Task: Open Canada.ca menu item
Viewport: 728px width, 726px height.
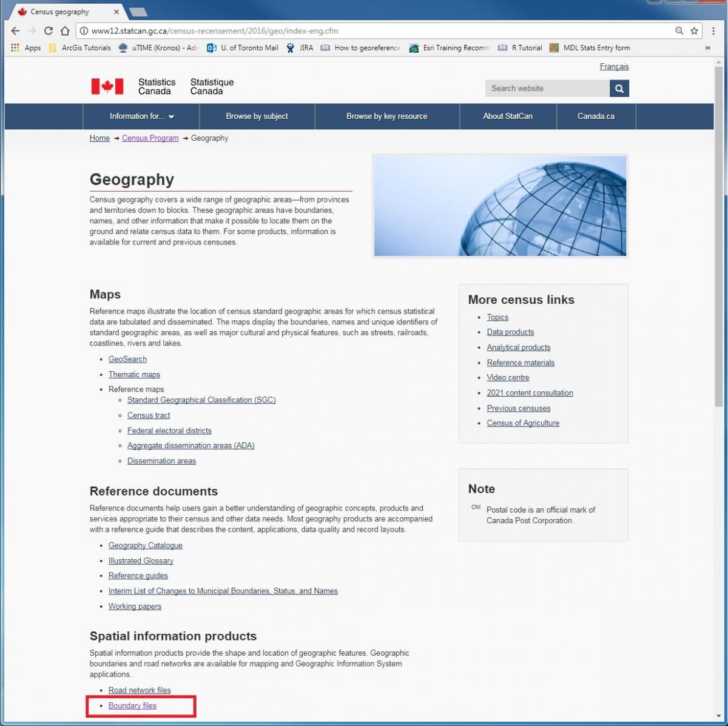Action: click(596, 116)
